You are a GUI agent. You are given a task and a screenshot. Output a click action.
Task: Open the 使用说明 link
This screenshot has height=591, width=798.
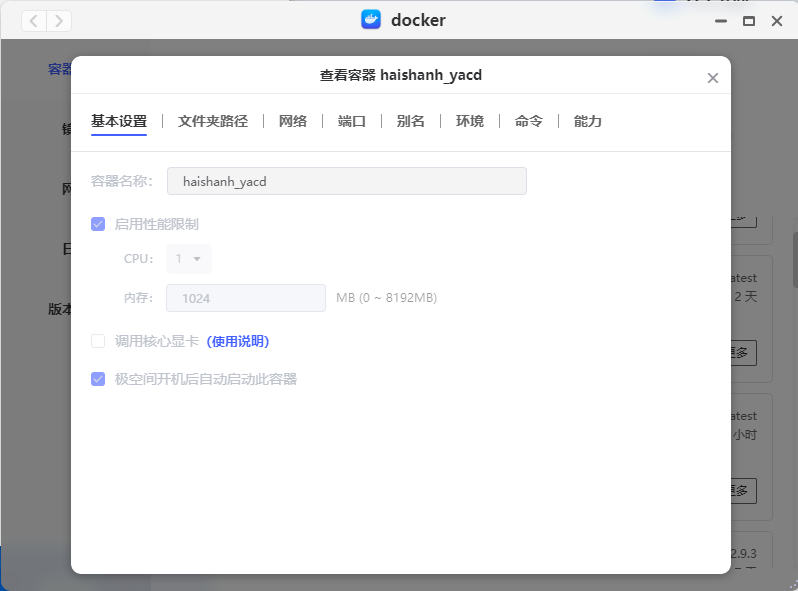click(238, 341)
